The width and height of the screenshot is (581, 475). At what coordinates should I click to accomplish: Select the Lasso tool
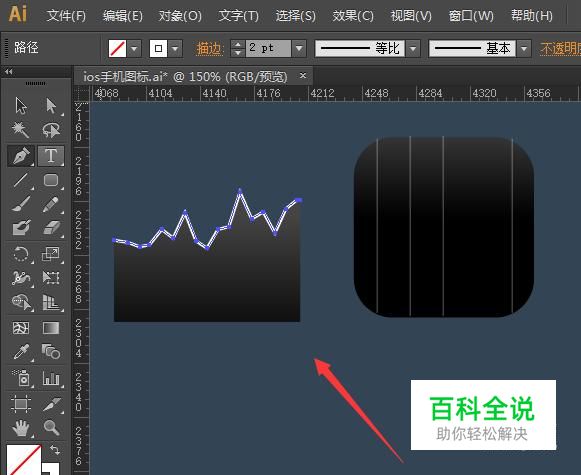point(51,130)
